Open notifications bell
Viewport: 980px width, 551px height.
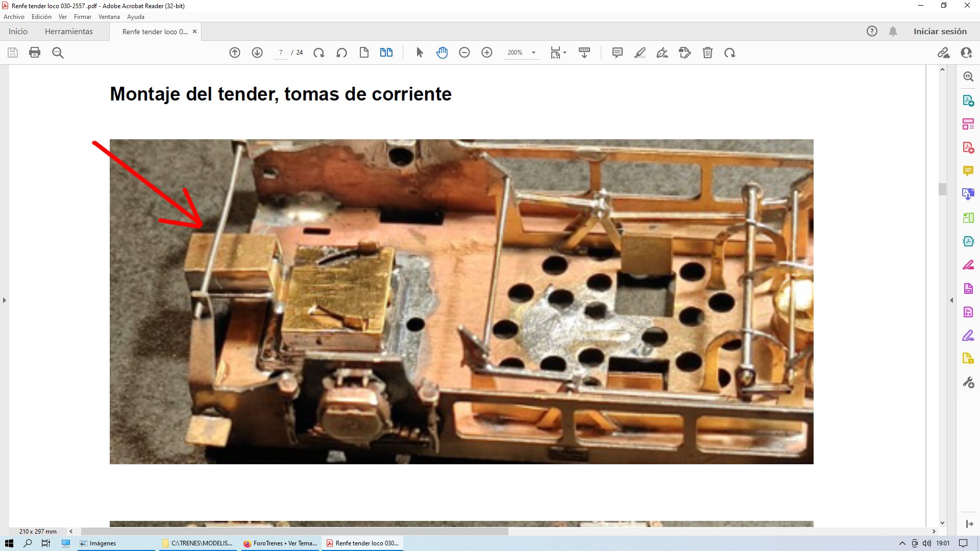click(x=893, y=31)
